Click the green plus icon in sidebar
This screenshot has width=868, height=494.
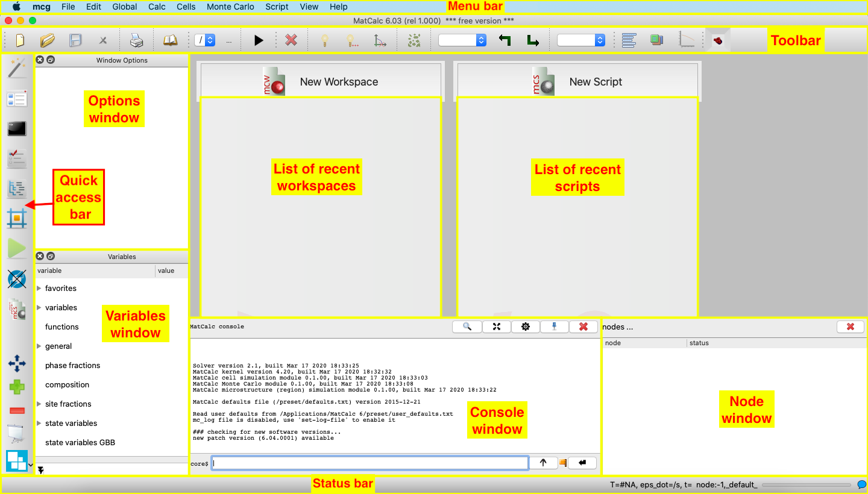click(x=17, y=387)
